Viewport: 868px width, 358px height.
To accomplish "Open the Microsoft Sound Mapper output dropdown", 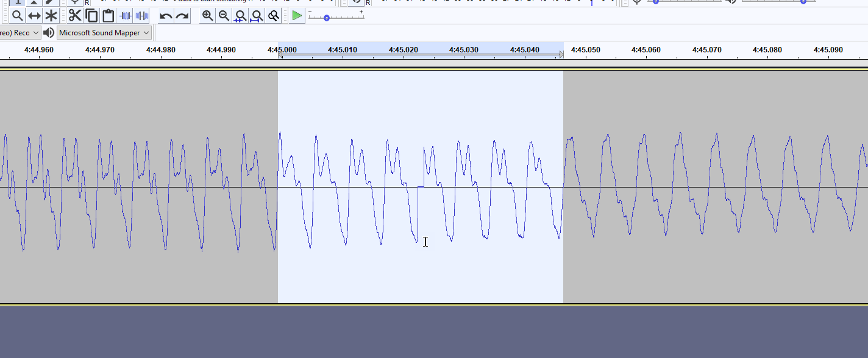I will pyautogui.click(x=104, y=33).
